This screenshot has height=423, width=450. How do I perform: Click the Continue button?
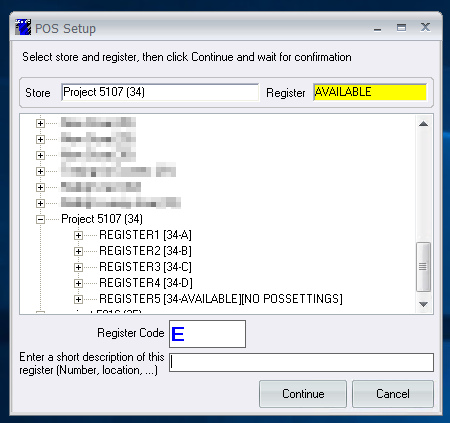coord(303,394)
